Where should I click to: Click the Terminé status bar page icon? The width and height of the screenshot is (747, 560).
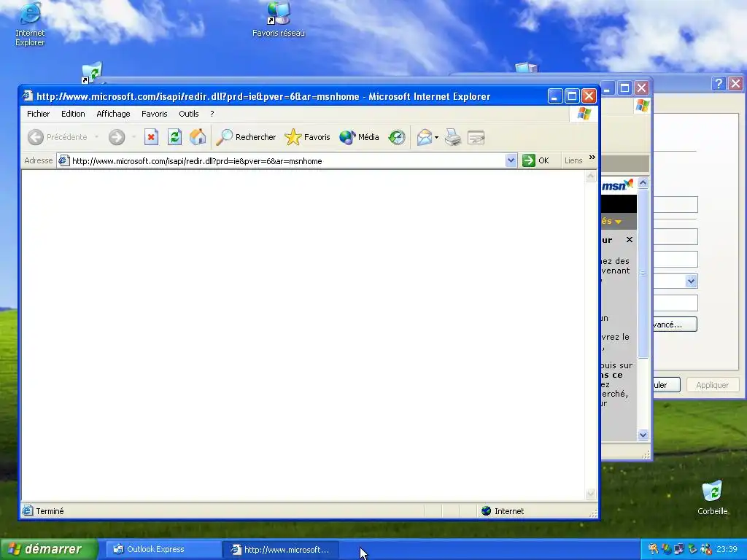point(28,511)
